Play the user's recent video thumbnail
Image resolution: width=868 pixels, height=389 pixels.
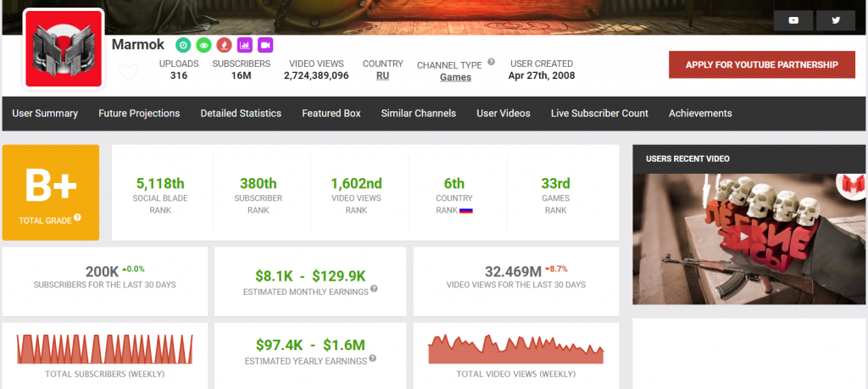pos(743,238)
